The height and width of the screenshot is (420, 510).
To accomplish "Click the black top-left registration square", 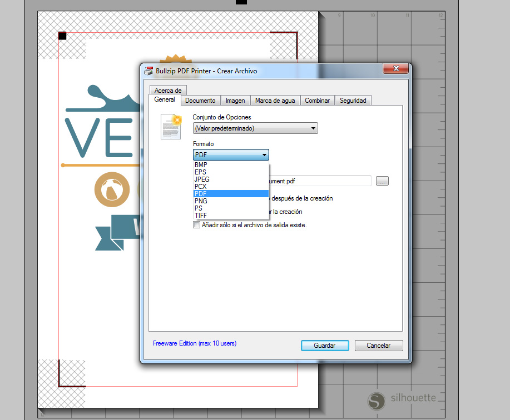I will [62, 36].
